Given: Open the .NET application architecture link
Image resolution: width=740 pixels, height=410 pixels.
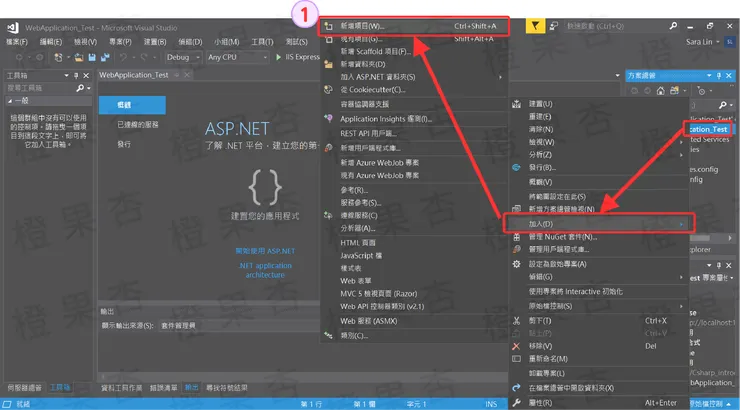Looking at the screenshot, I should [265, 270].
